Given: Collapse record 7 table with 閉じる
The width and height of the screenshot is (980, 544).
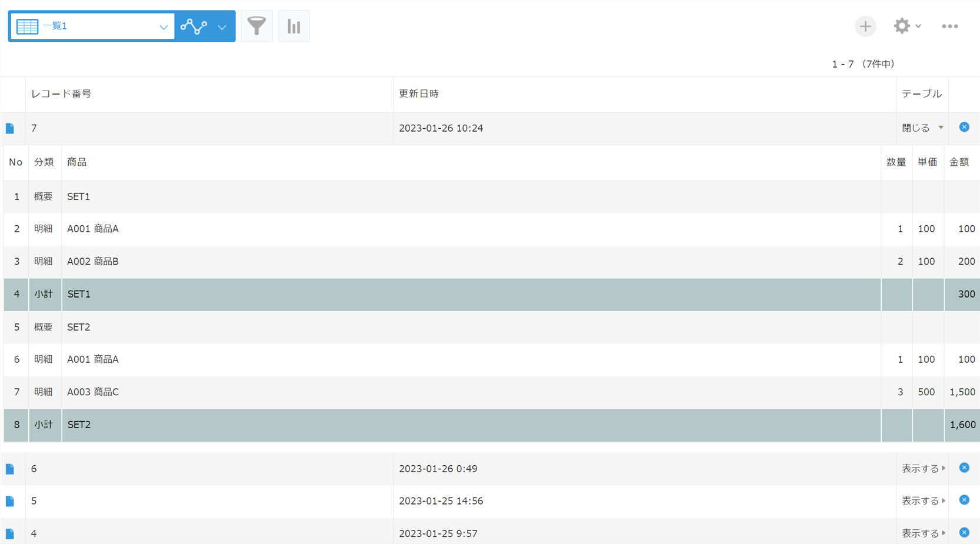Looking at the screenshot, I should [922, 128].
